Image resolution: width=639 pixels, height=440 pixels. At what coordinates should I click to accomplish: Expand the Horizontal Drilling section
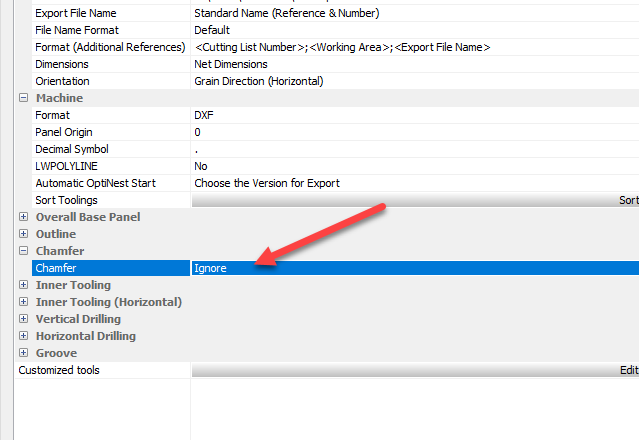[x=23, y=336]
